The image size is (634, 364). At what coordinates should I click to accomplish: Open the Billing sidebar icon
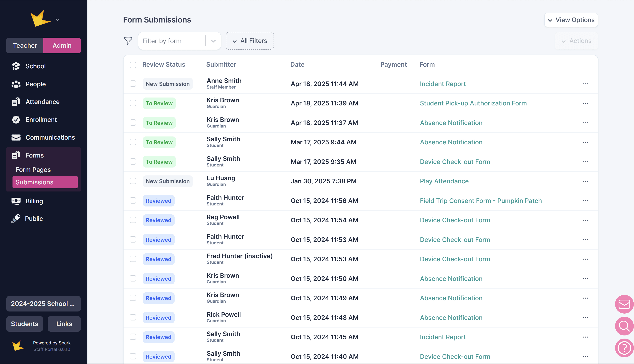pyautogui.click(x=16, y=201)
